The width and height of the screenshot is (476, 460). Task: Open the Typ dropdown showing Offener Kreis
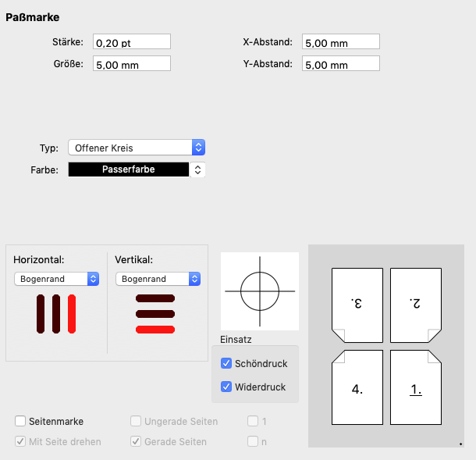[137, 148]
